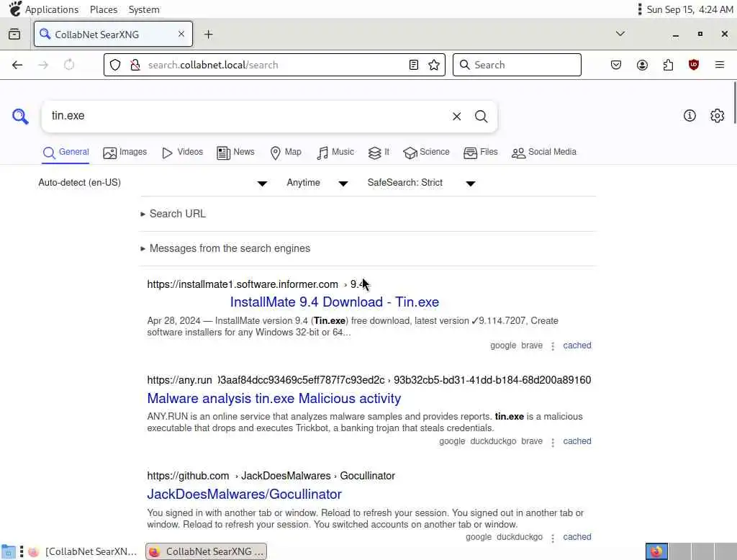Open uBlock Origin extension icon
737x560 pixels.
(694, 65)
